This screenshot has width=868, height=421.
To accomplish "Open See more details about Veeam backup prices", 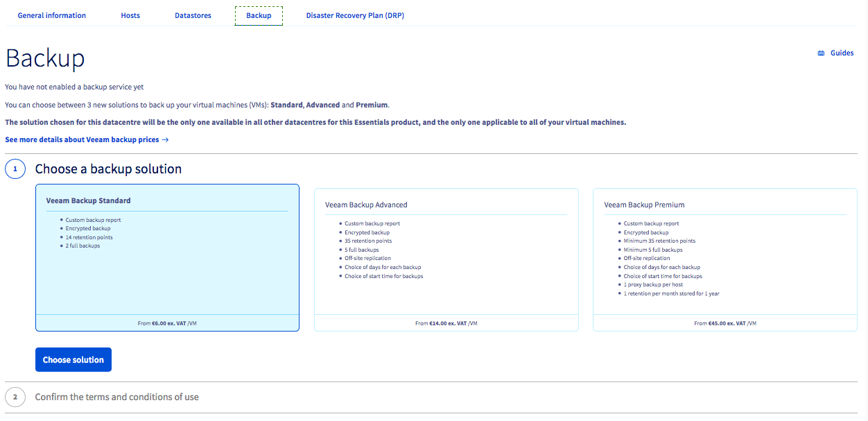I will point(82,140).
